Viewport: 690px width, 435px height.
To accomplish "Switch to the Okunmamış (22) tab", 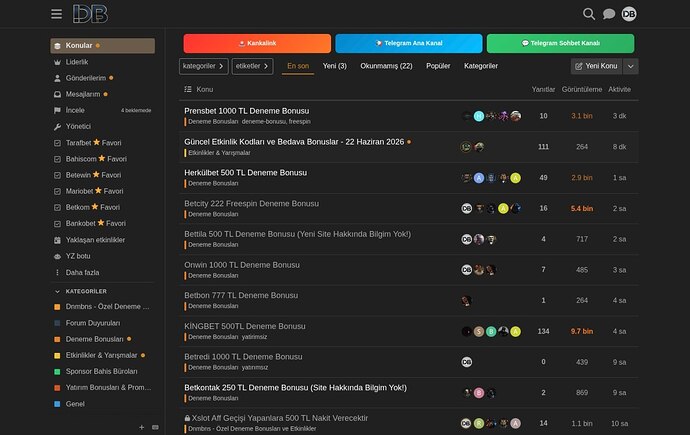I will click(386, 66).
